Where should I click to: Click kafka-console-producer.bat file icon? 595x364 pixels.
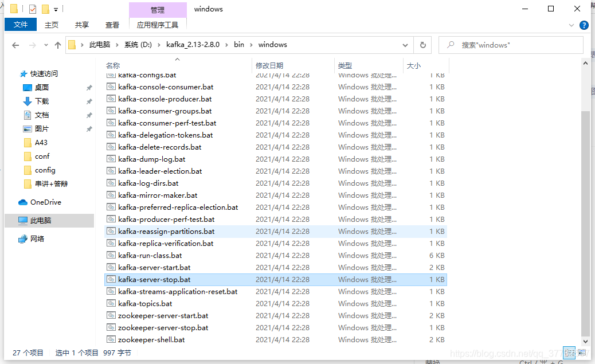pos(111,99)
